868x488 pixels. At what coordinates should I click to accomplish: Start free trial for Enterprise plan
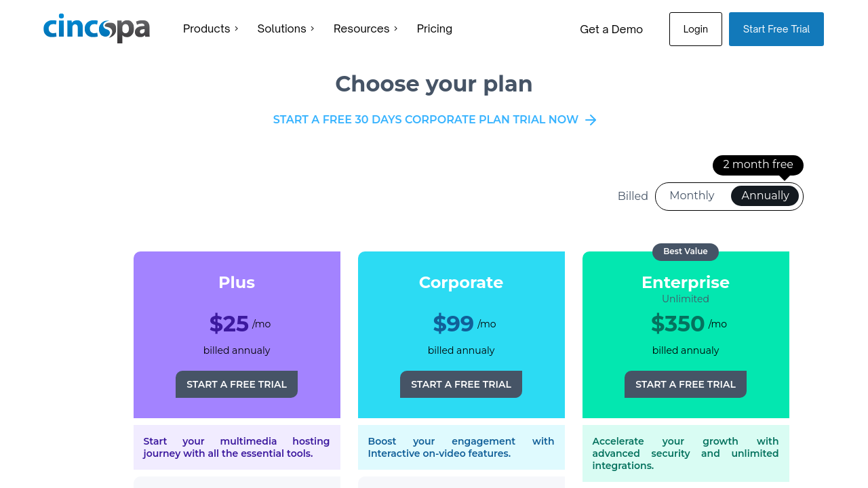pyautogui.click(x=685, y=384)
